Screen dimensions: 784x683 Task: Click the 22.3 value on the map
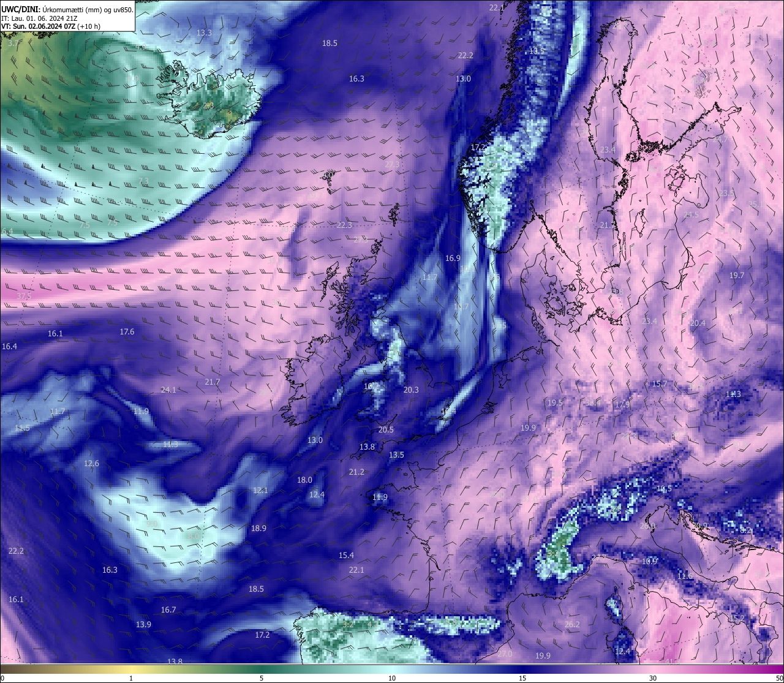coord(344,225)
